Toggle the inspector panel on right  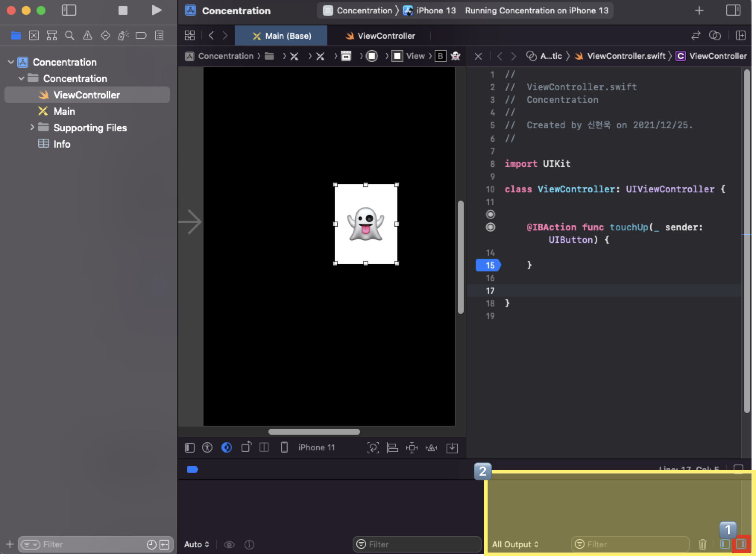point(733,10)
